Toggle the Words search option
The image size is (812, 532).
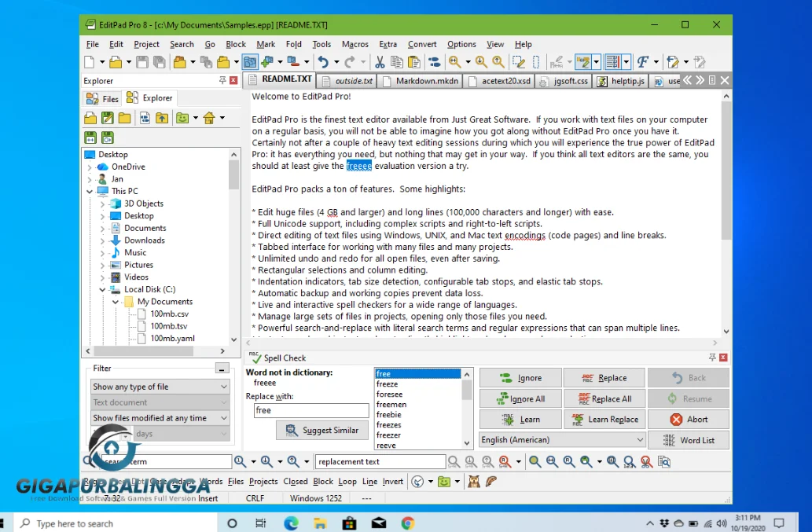coord(211,481)
